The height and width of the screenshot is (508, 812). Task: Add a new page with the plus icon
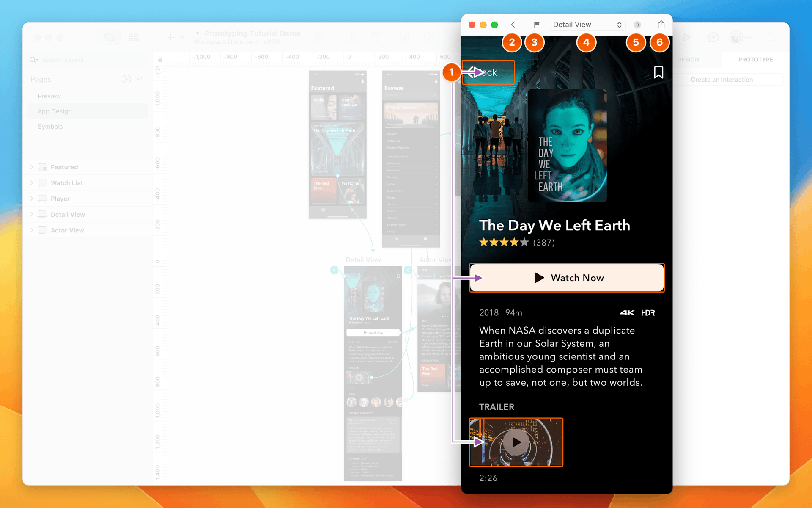pyautogui.click(x=127, y=79)
